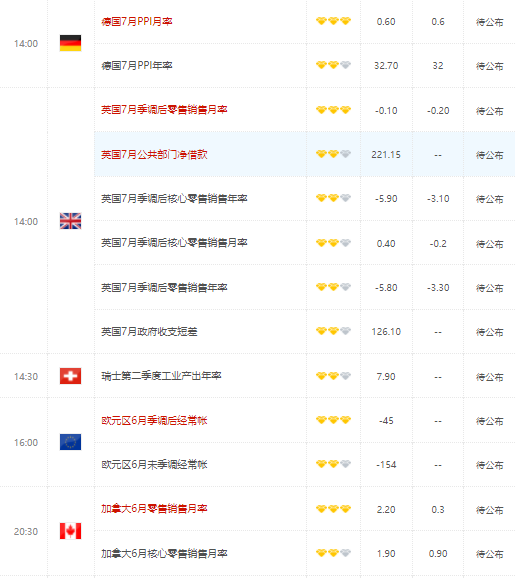Screen dimensions: 515x578
Task: Open 英国7月政府收支短差 indicator
Action: (x=149, y=332)
